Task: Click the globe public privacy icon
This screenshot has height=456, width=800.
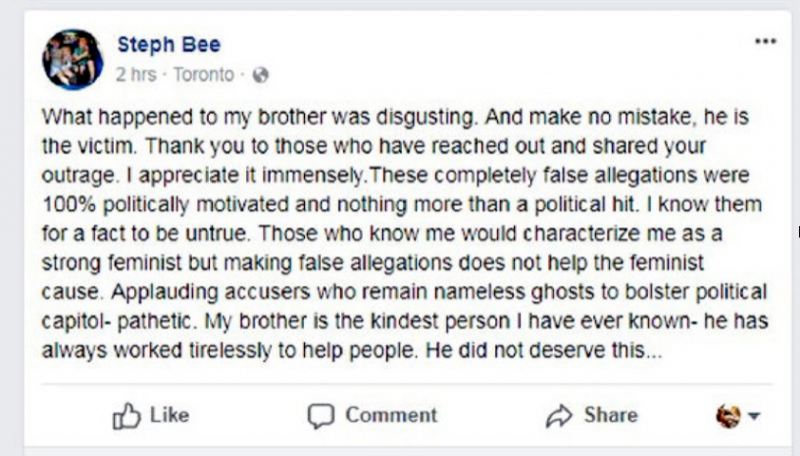Action: [261, 75]
